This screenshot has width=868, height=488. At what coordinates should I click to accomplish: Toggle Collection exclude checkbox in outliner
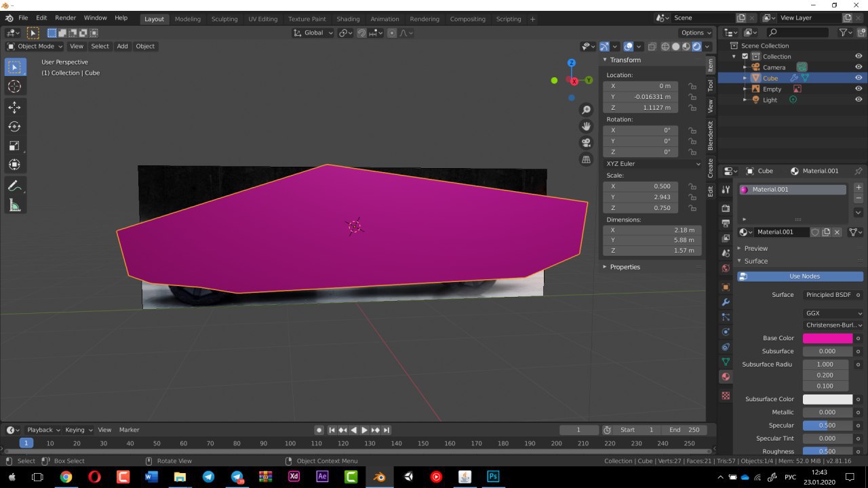pyautogui.click(x=745, y=56)
